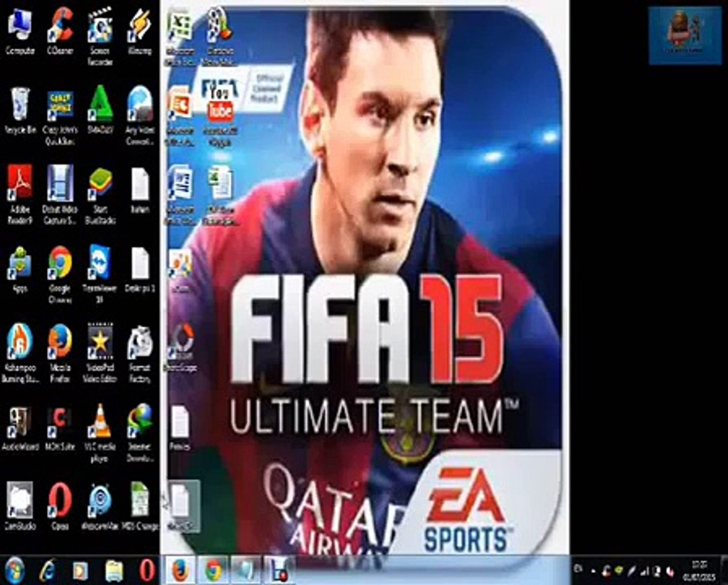Open the Screen Recorder shortcut

tap(100, 36)
